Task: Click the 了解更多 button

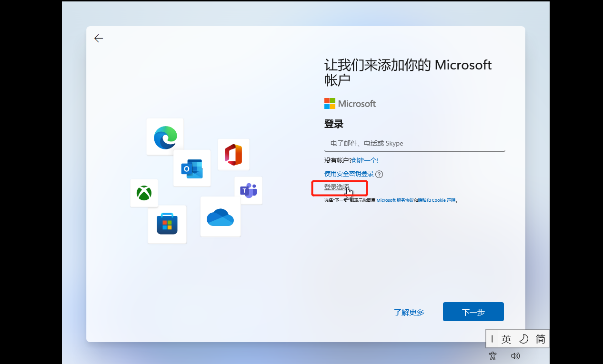Action: tap(409, 312)
